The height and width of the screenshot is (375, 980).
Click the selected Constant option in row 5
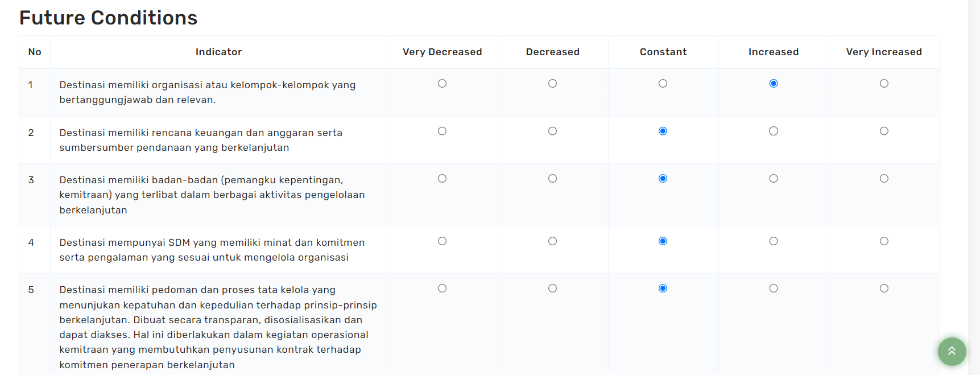(663, 289)
